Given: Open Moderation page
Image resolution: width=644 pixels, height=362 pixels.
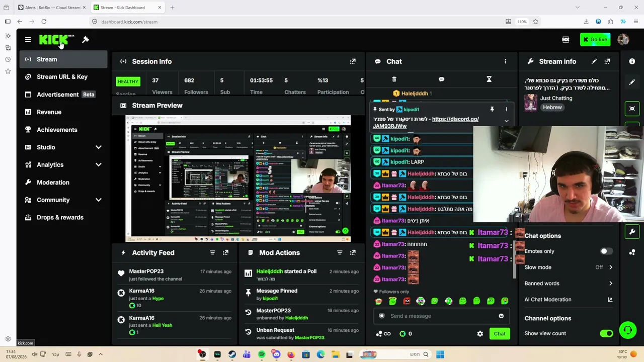Looking at the screenshot, I should click(63, 183).
